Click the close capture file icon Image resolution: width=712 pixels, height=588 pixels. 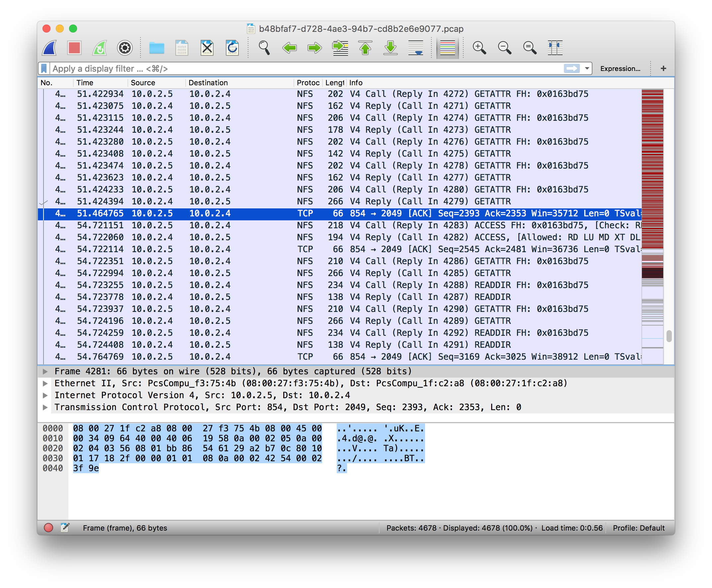click(207, 48)
